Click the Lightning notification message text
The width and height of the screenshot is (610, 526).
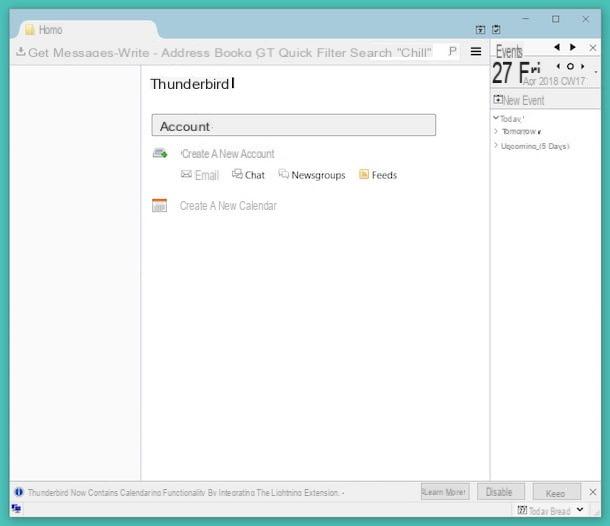186,493
